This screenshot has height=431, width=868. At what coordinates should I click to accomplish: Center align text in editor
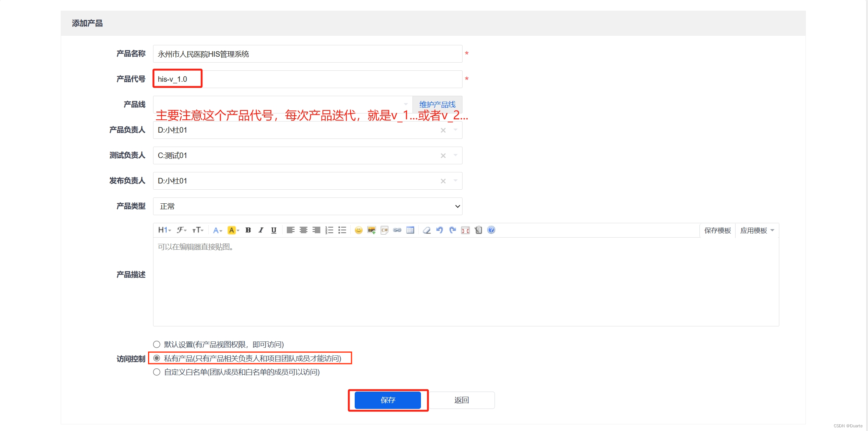pos(303,230)
